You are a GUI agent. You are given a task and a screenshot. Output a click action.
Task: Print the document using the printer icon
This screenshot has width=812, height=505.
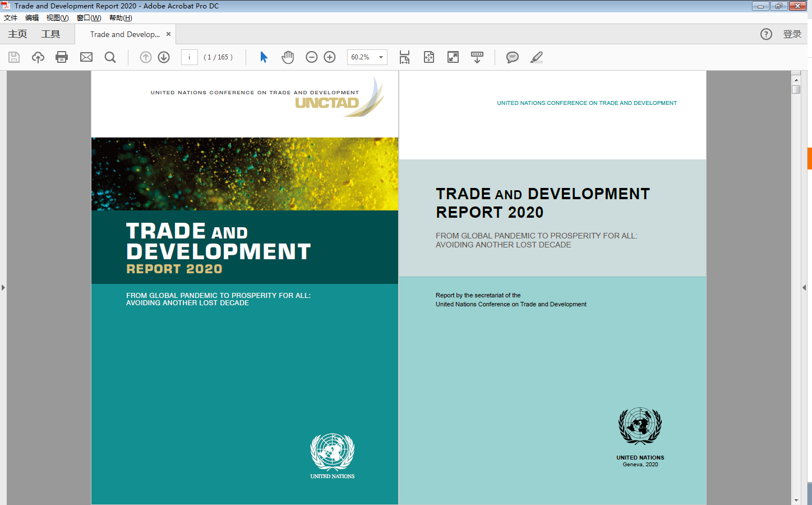(x=62, y=57)
